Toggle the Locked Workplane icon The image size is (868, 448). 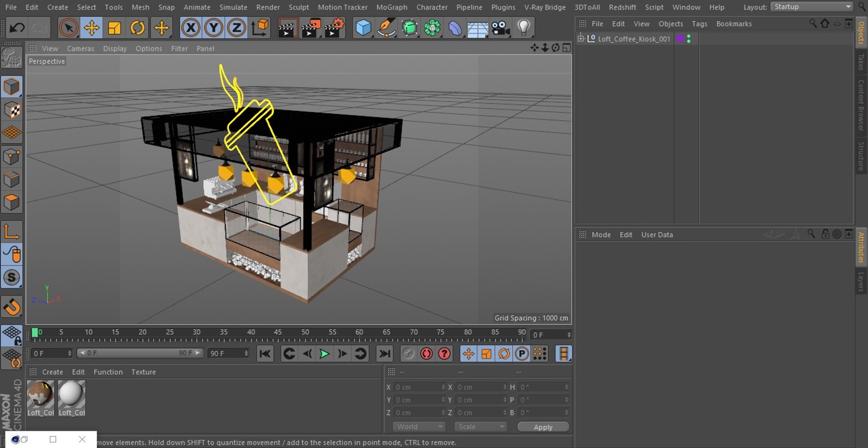point(12,336)
